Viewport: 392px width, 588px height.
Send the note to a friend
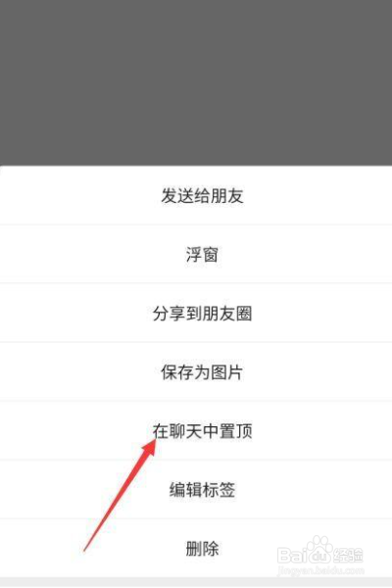click(196, 195)
